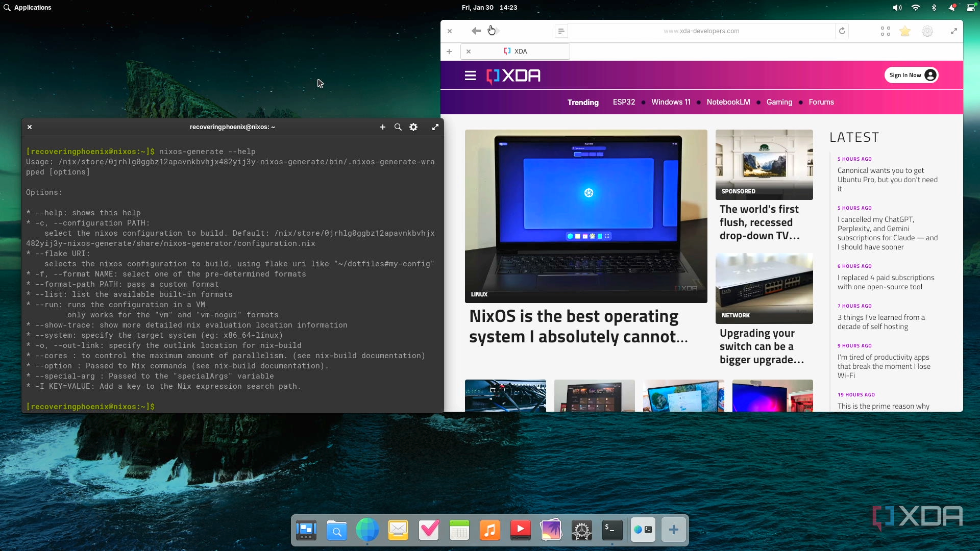Screen dimensions: 980x551
Task: Click Sign In Now button
Action: pyautogui.click(x=912, y=75)
